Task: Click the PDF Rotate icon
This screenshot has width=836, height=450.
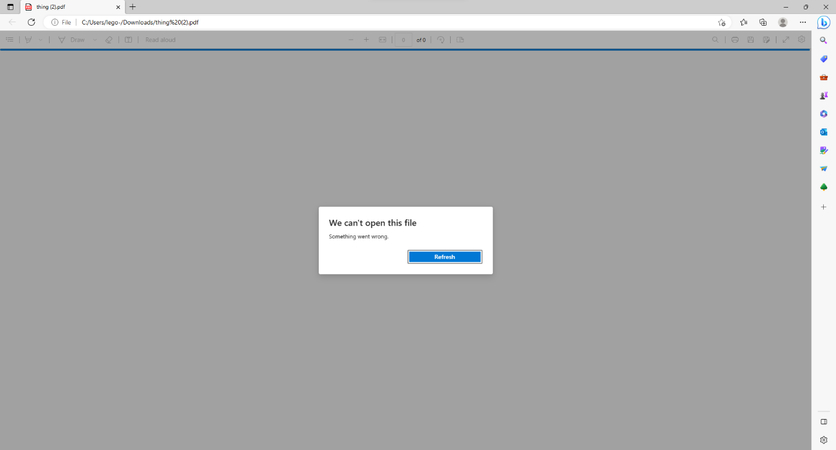Action: coord(440,39)
